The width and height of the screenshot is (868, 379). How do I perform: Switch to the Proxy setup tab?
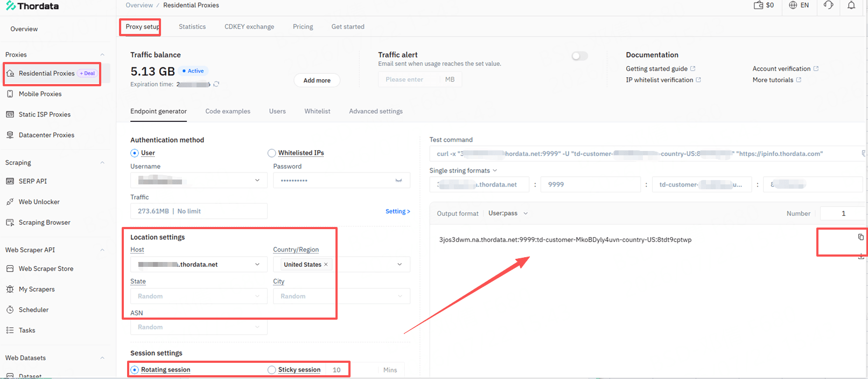coord(142,26)
